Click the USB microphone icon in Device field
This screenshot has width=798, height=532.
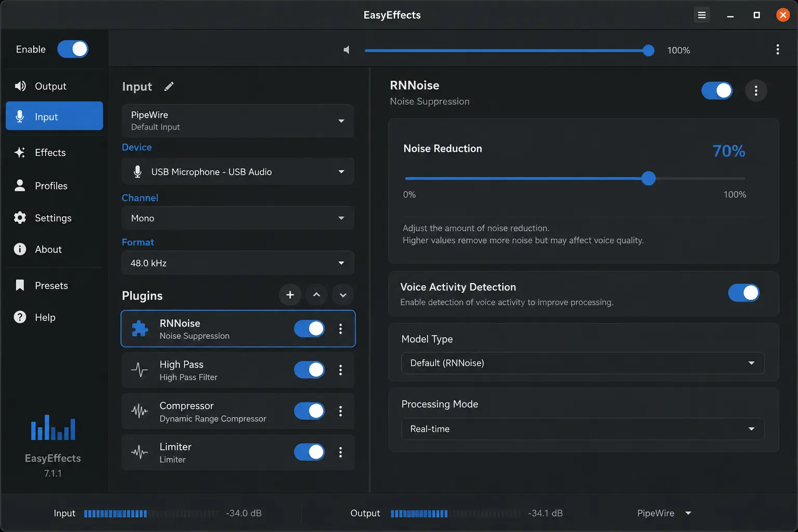[137, 171]
